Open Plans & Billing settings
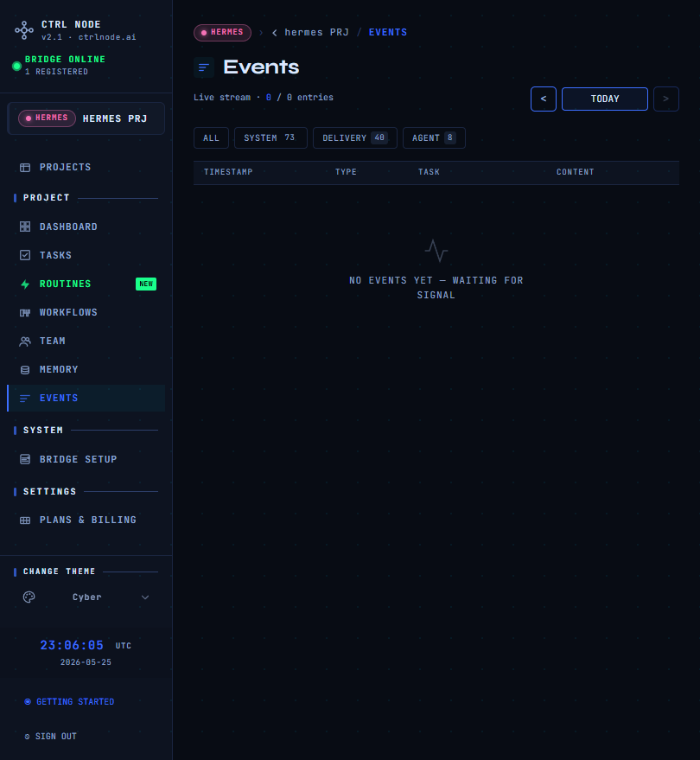 [86, 521]
